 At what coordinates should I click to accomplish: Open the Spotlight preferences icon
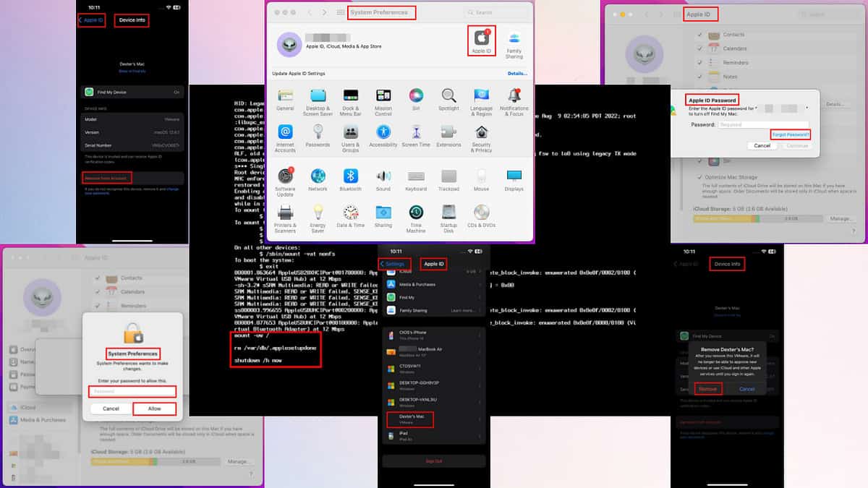pos(448,100)
